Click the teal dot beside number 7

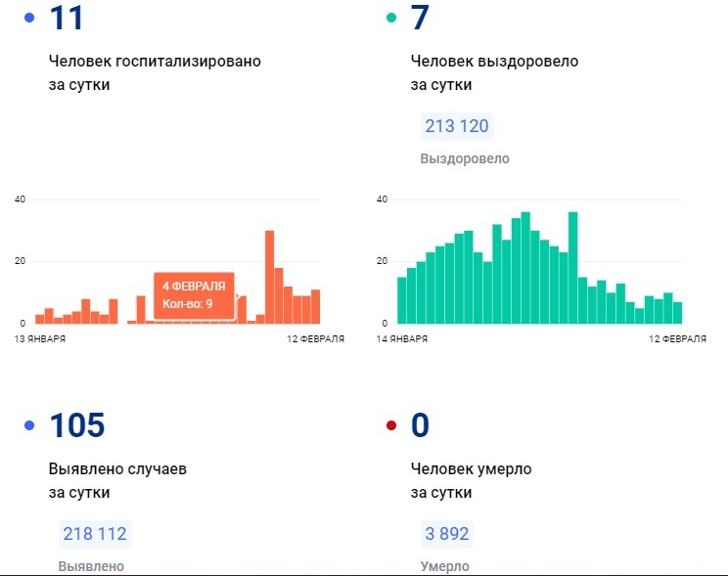(x=391, y=18)
